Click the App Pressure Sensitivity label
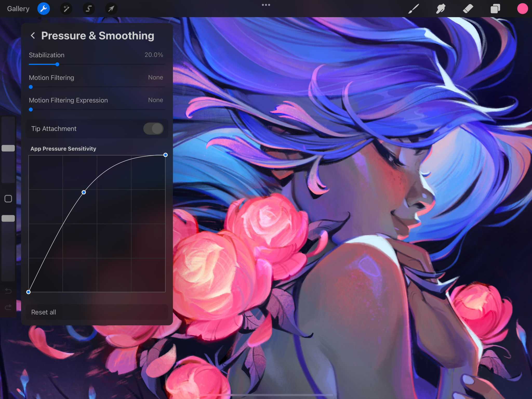 tap(63, 149)
